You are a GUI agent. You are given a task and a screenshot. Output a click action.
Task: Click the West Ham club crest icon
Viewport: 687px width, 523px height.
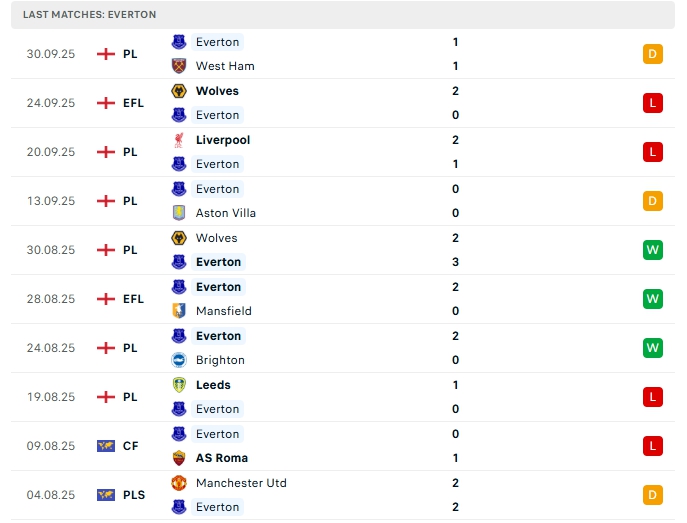[179, 66]
